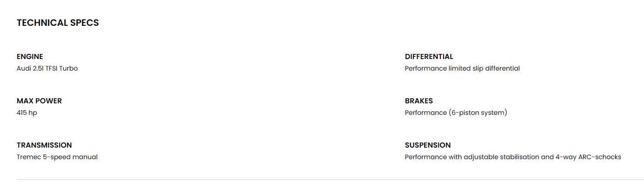Click the TECHNICAL SPECS heading
The image size is (644, 185).
coord(58,23)
